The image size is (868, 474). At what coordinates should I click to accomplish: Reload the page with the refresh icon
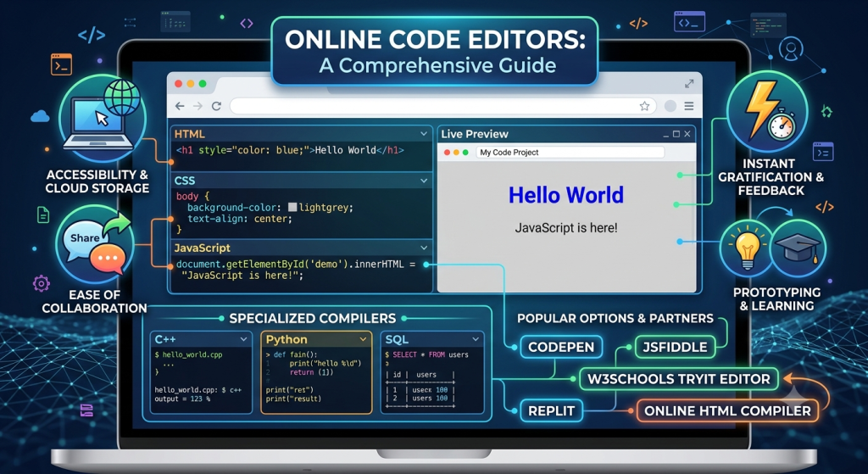[216, 106]
